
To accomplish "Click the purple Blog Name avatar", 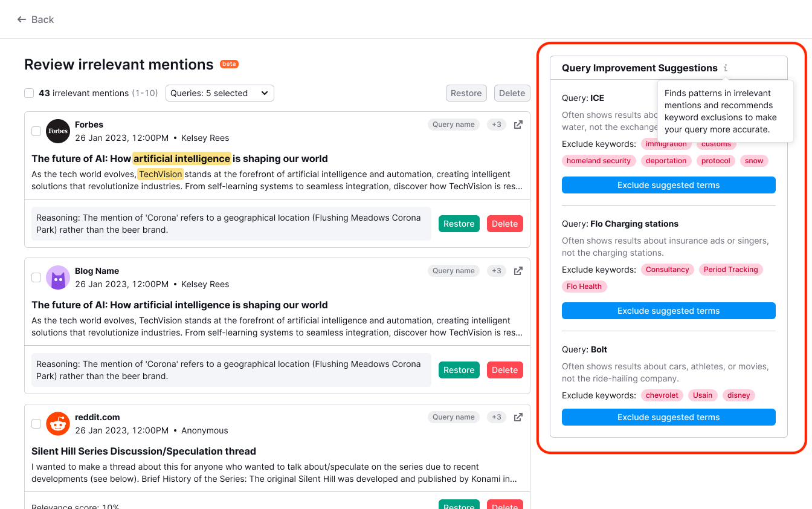I will coord(57,277).
